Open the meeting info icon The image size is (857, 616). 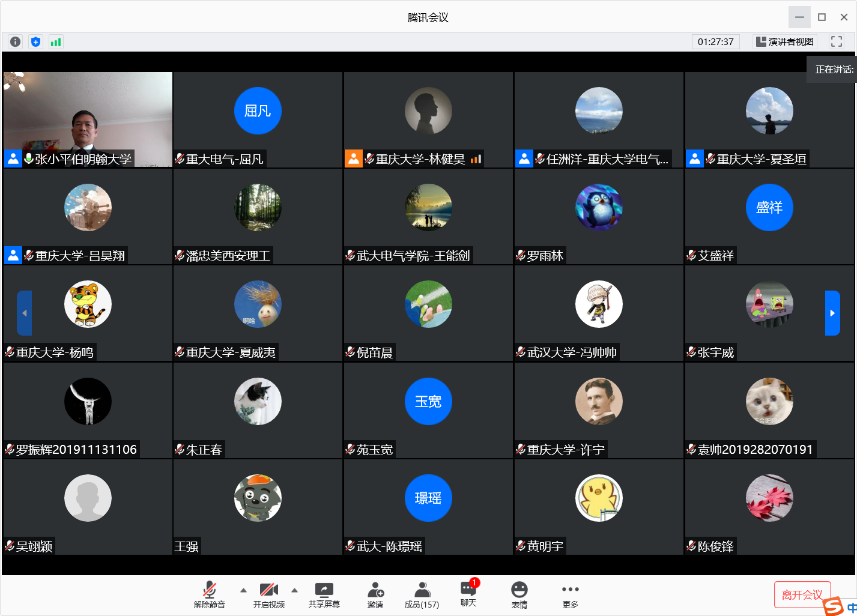(16, 41)
